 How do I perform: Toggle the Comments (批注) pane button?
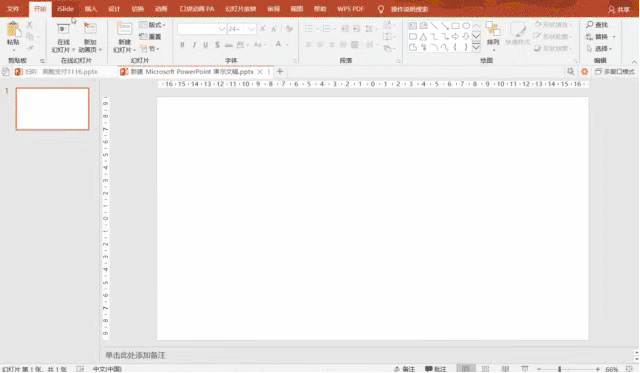pyautogui.click(x=436, y=369)
